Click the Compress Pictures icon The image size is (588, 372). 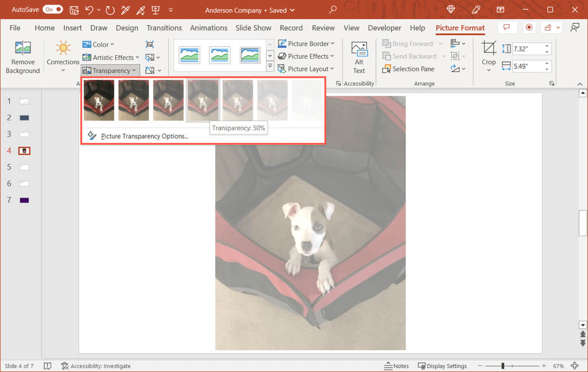point(150,44)
